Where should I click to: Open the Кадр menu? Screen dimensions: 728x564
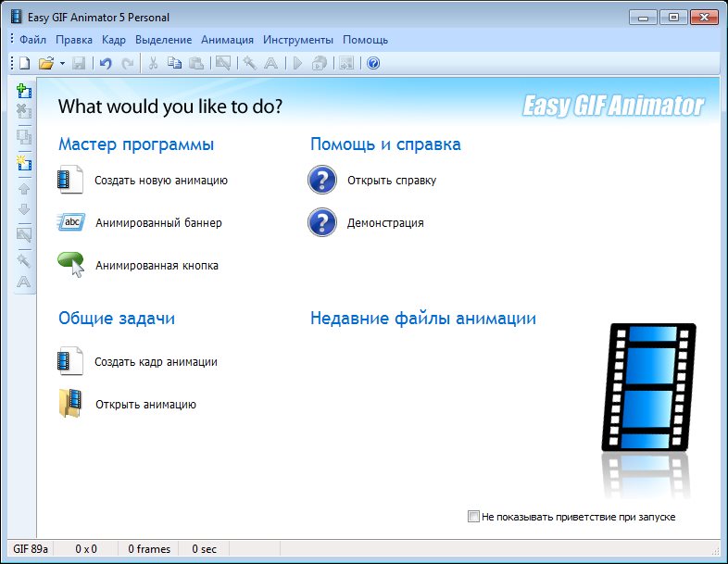coord(114,40)
